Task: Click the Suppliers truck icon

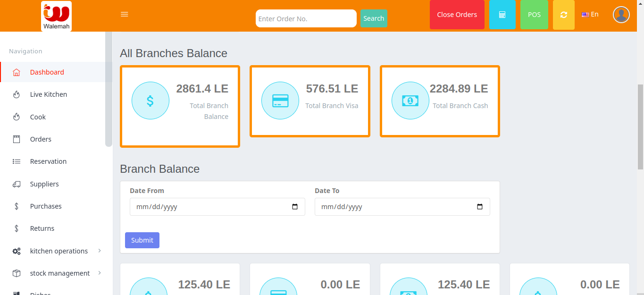Action: 17,184
